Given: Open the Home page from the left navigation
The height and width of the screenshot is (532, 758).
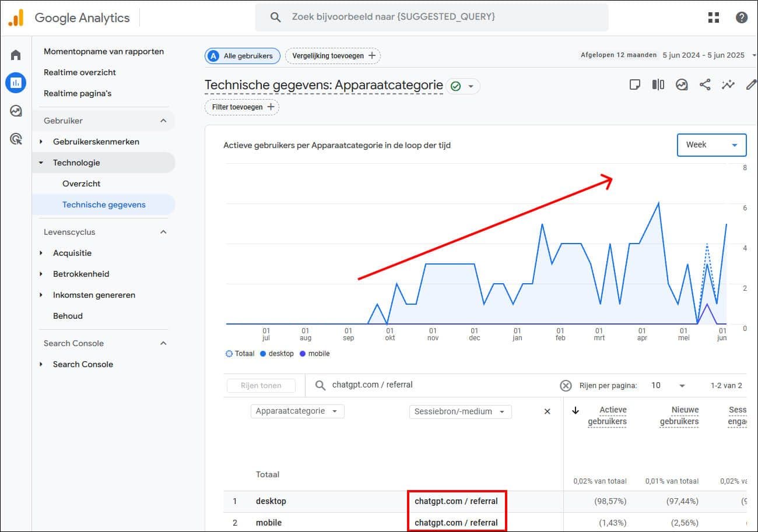Looking at the screenshot, I should tap(15, 54).
